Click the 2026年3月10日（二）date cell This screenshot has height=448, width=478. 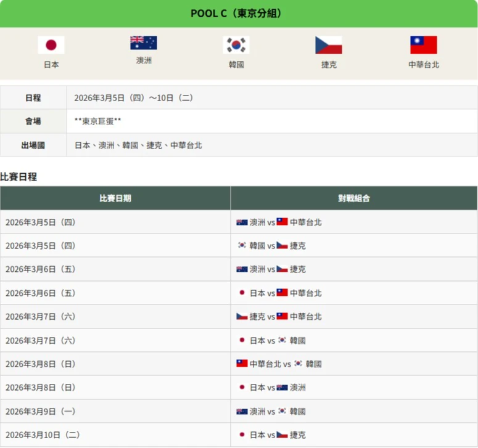[x=43, y=435]
